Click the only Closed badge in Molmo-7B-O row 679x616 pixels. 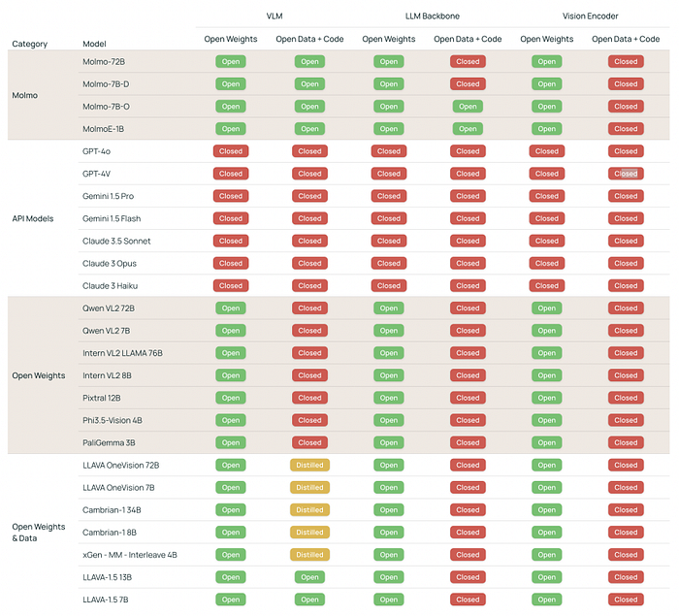point(626,107)
